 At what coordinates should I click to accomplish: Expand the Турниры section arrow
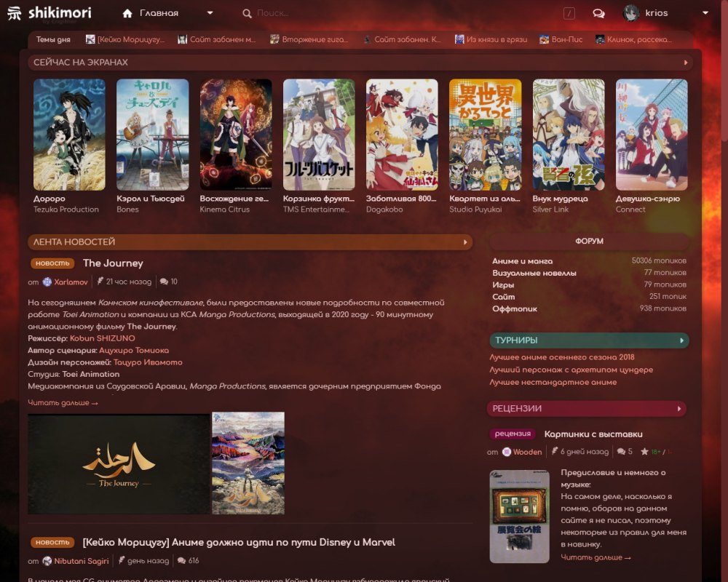coord(681,340)
